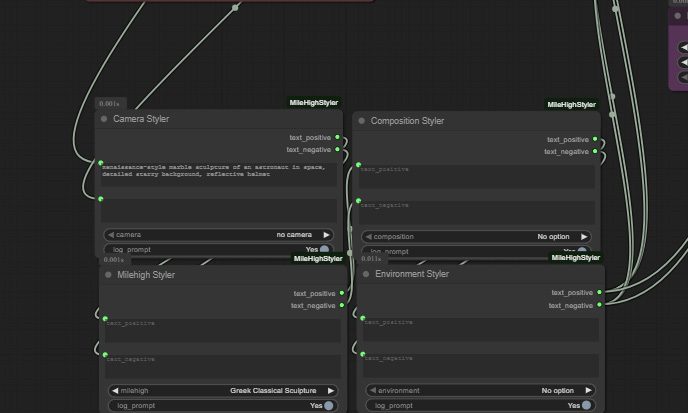688x413 pixels.
Task: Click Composition Styler text_negative output port
Action: pyautogui.click(x=595, y=151)
